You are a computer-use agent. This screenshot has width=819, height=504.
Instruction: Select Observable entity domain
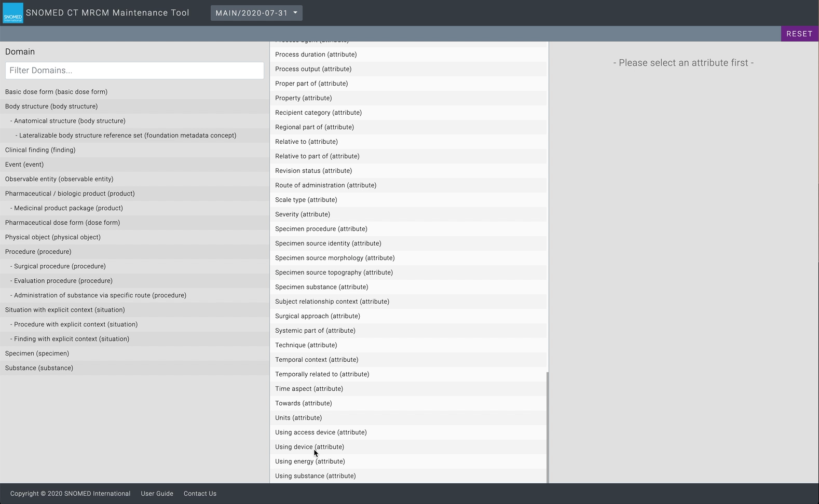134,179
